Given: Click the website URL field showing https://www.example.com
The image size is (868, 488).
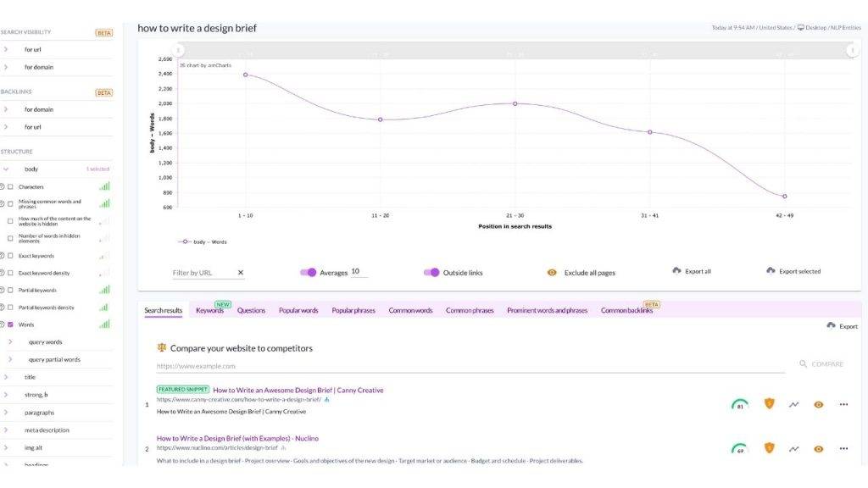Looking at the screenshot, I should click(470, 366).
